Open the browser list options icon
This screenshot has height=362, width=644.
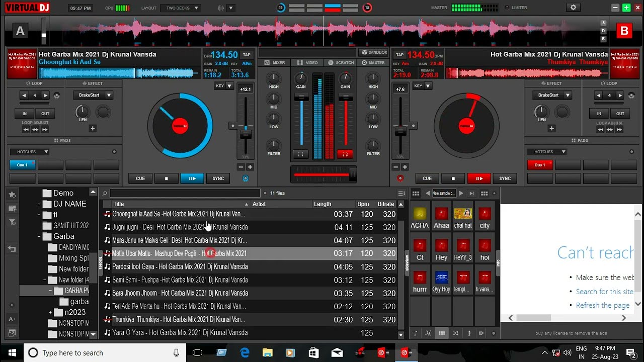point(401,193)
